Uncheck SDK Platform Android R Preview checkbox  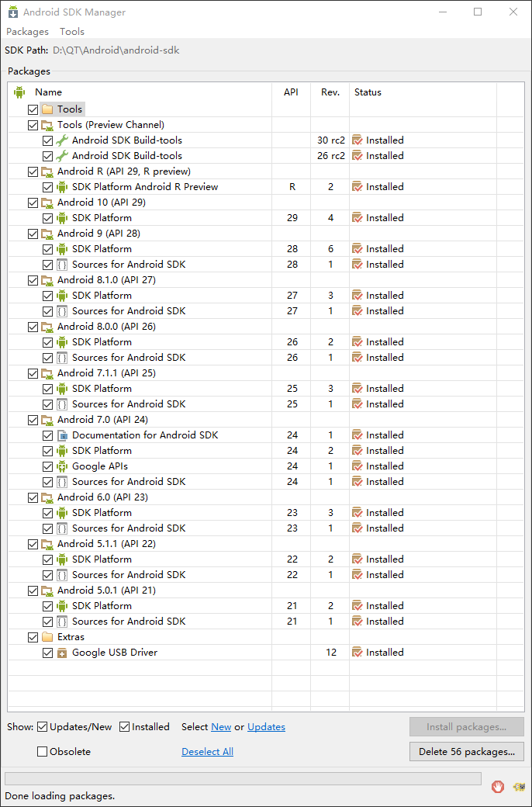48,187
